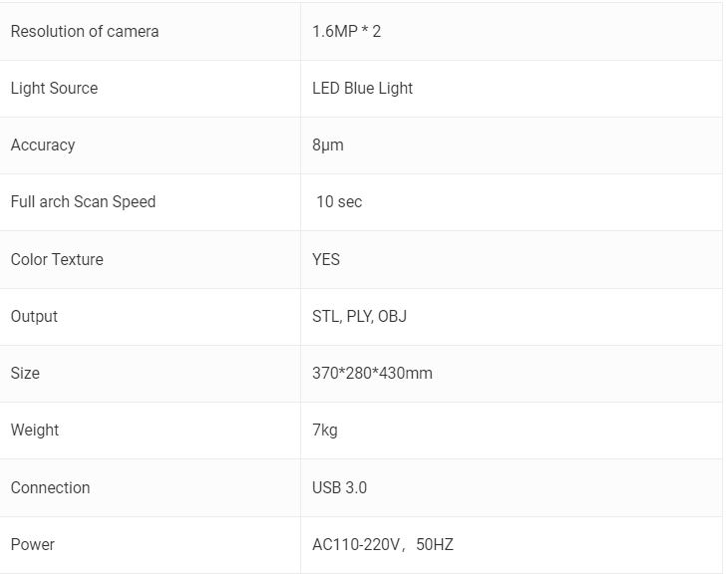Click the Accuracy row label

(x=43, y=145)
